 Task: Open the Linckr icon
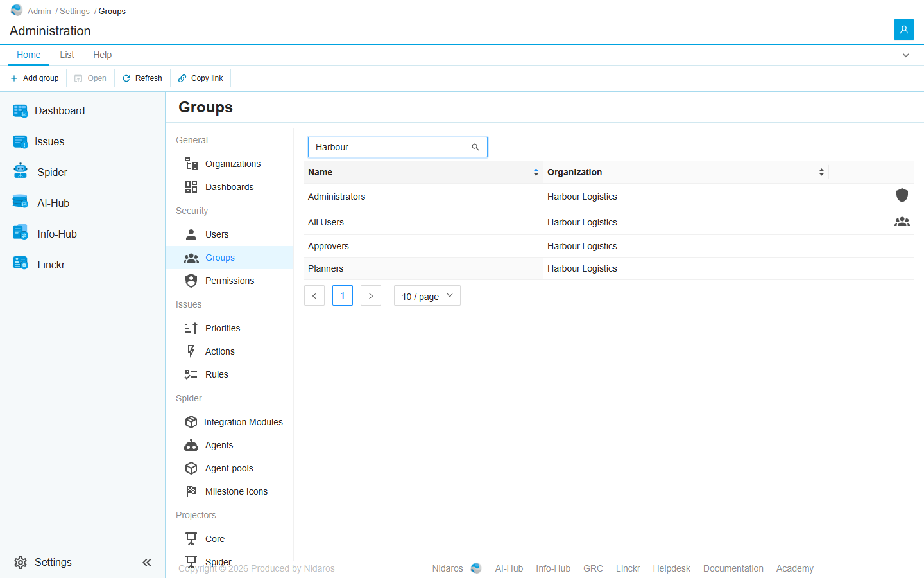coord(21,263)
